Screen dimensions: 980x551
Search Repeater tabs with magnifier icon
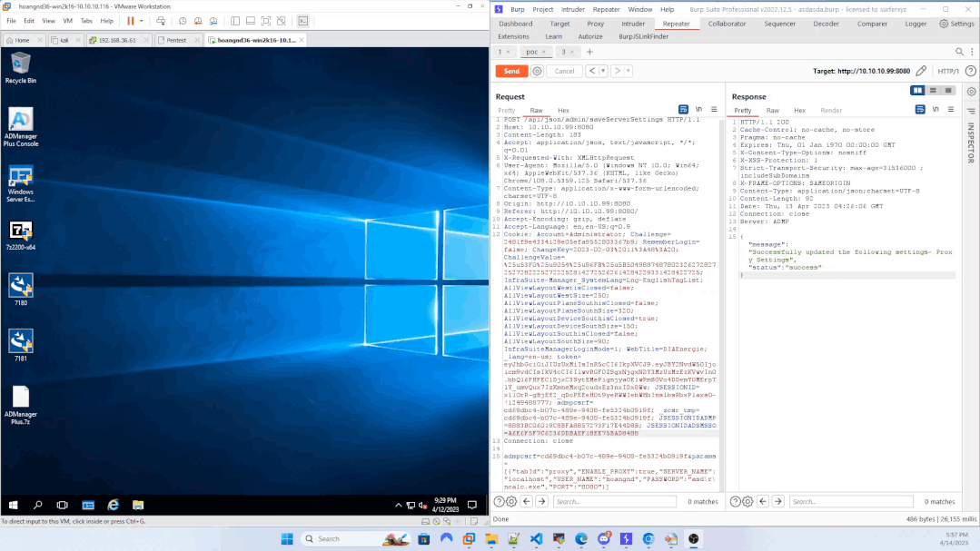[959, 52]
